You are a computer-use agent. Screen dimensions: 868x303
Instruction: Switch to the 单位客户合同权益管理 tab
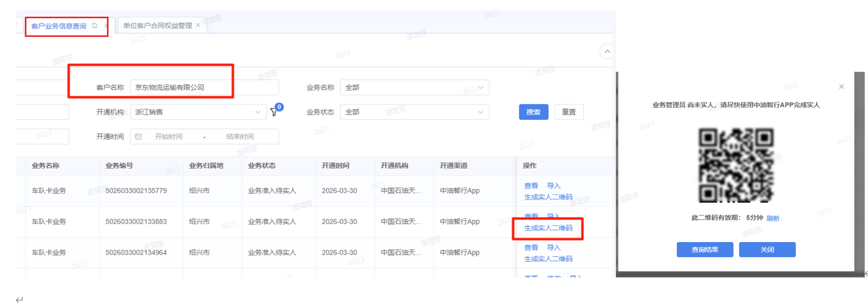(157, 26)
